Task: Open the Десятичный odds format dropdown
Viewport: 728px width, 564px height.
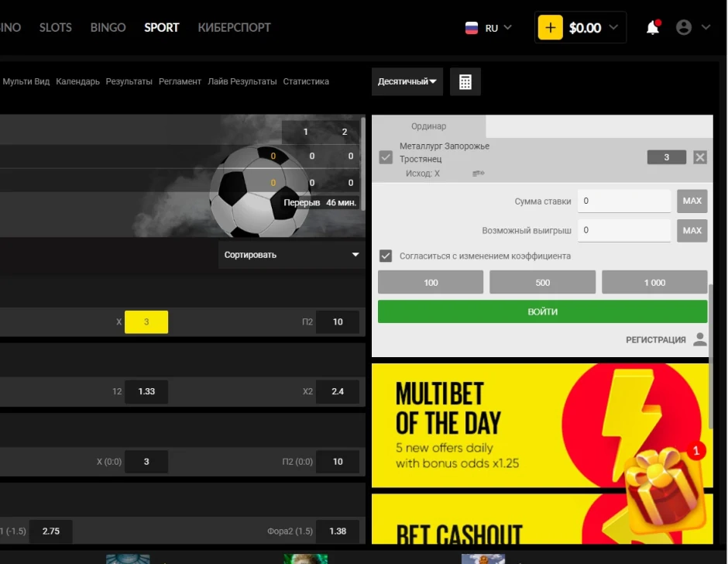Action: [x=407, y=82]
